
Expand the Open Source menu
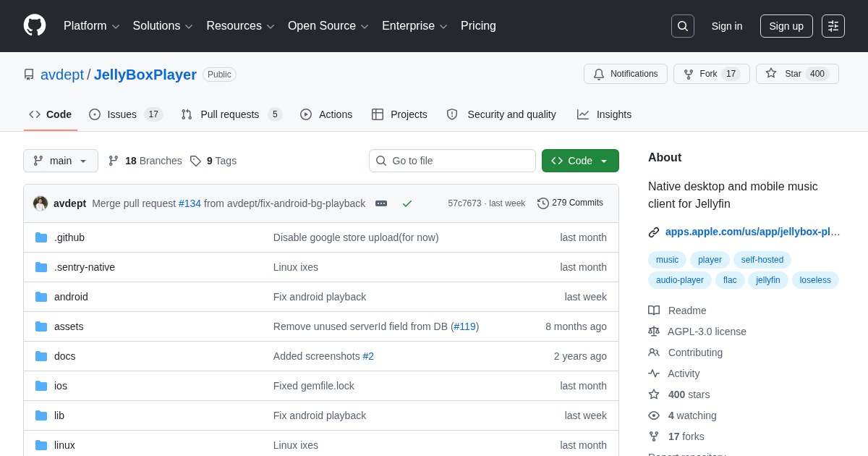(x=328, y=26)
